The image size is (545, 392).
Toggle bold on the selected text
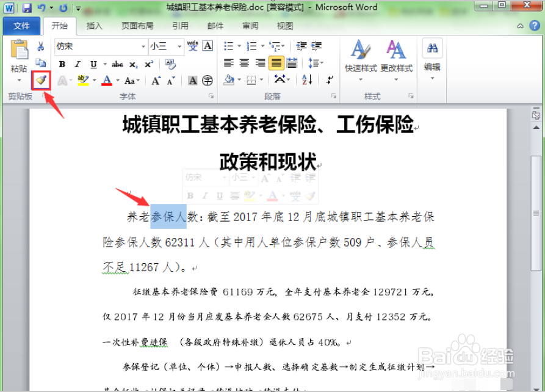coord(61,64)
